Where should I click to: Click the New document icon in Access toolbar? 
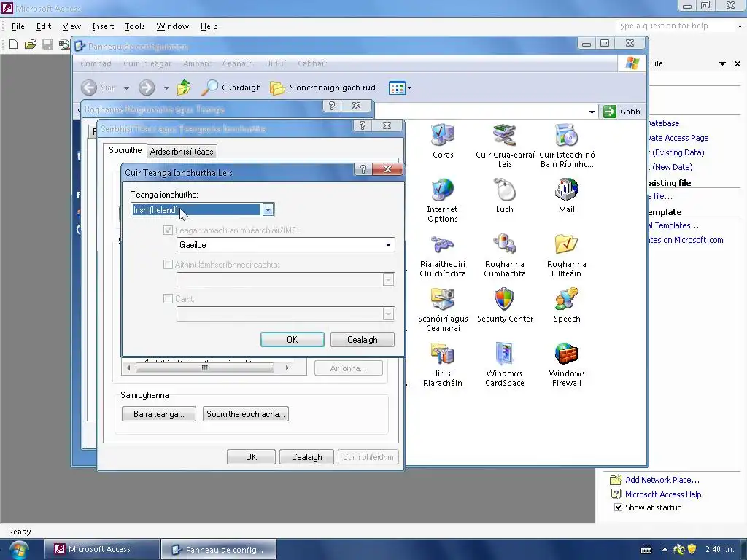(13, 44)
